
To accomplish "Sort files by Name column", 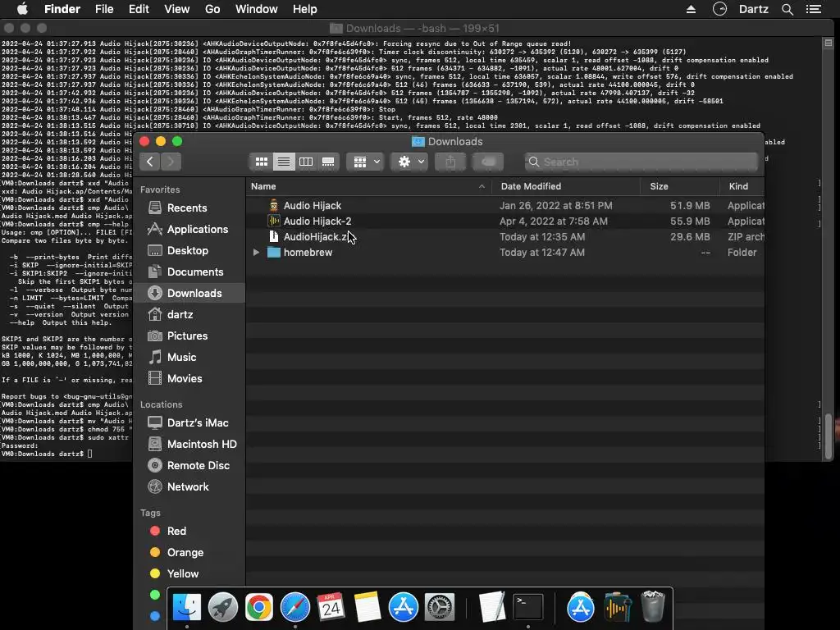I will pos(368,186).
